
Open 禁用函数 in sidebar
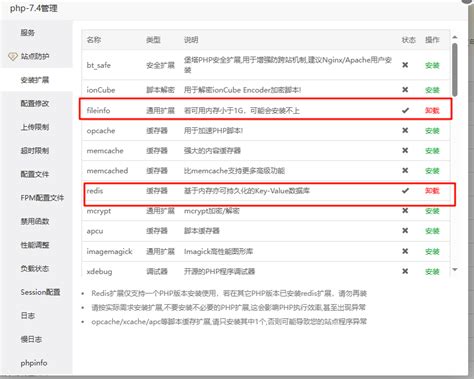click(x=35, y=221)
